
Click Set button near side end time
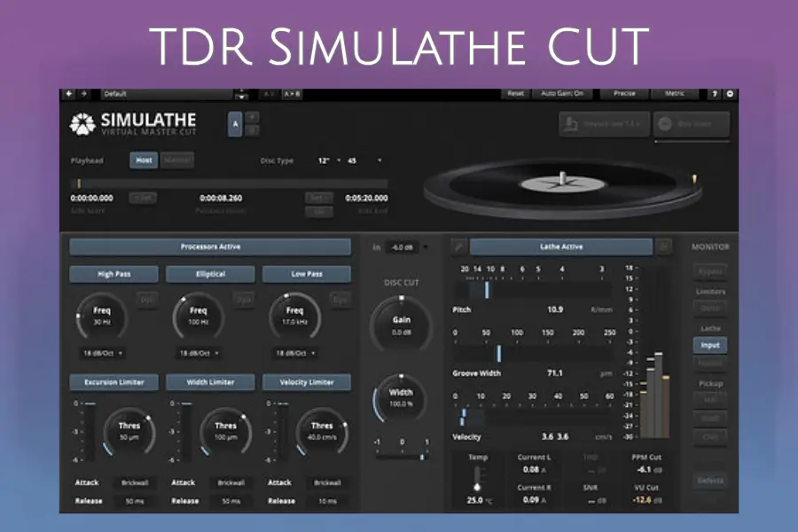click(319, 198)
